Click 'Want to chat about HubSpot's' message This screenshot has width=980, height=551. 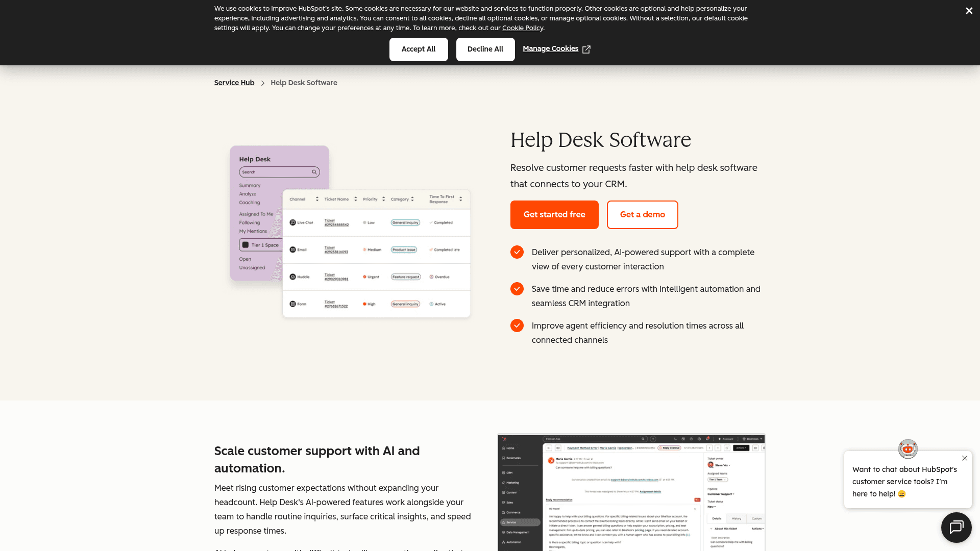904,482
